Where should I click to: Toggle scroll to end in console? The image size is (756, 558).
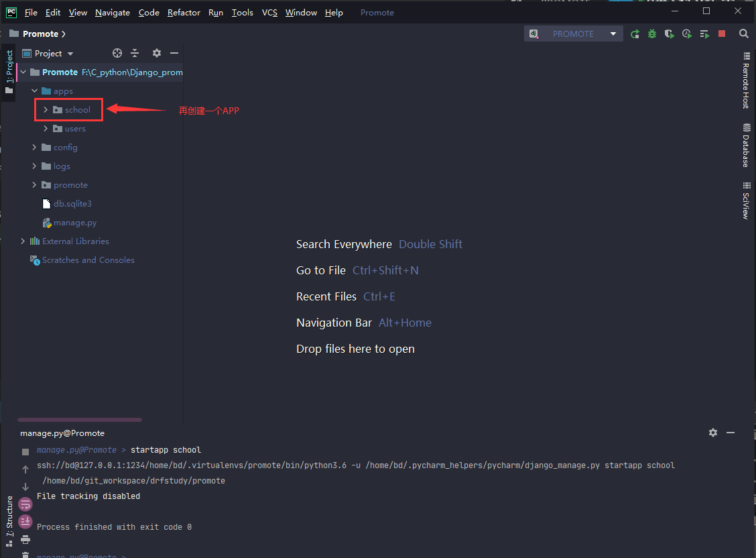[x=25, y=521]
